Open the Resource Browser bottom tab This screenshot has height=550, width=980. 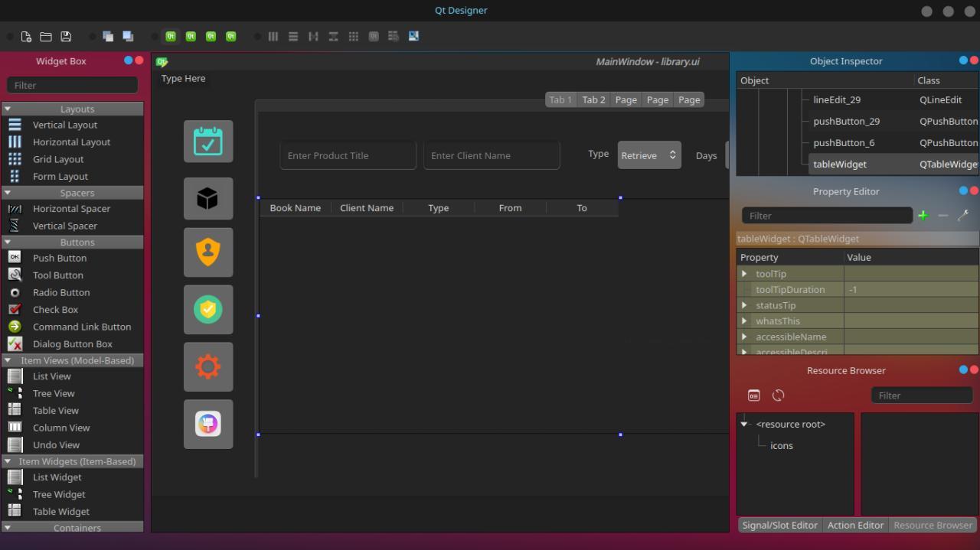point(933,525)
